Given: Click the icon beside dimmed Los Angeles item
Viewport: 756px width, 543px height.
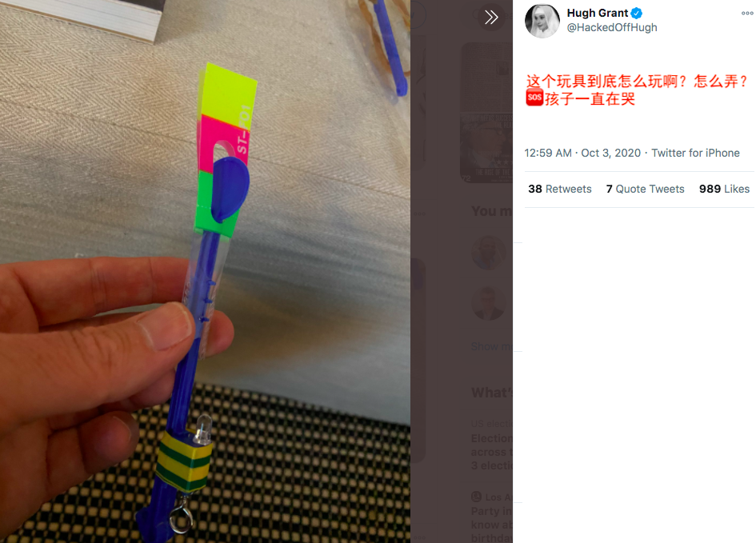Looking at the screenshot, I should [476, 497].
